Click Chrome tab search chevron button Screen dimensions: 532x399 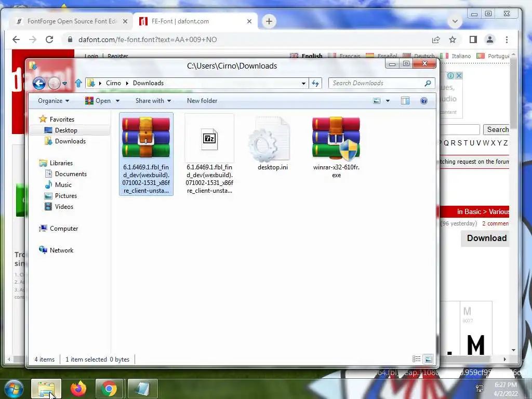(x=455, y=21)
